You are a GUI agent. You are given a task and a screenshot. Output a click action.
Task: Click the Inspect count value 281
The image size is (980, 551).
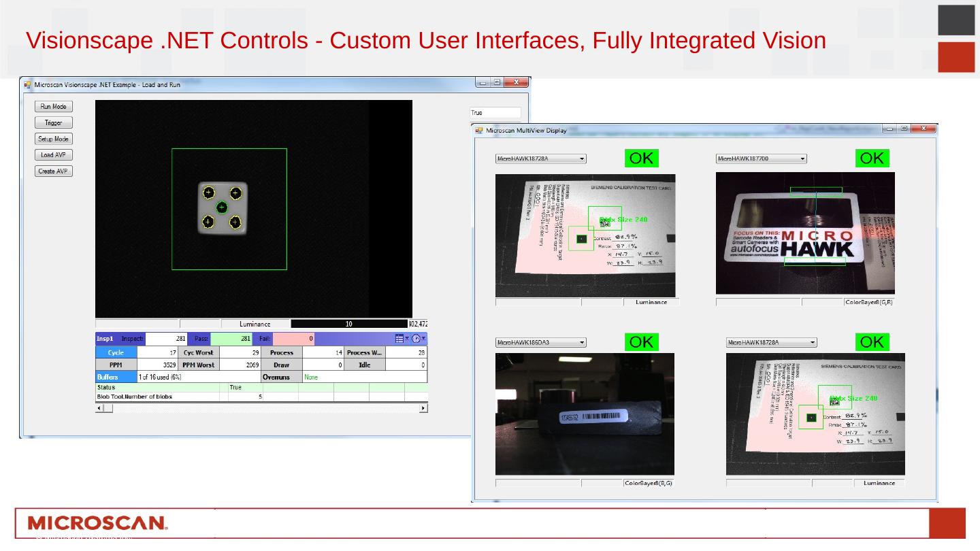(x=166, y=338)
